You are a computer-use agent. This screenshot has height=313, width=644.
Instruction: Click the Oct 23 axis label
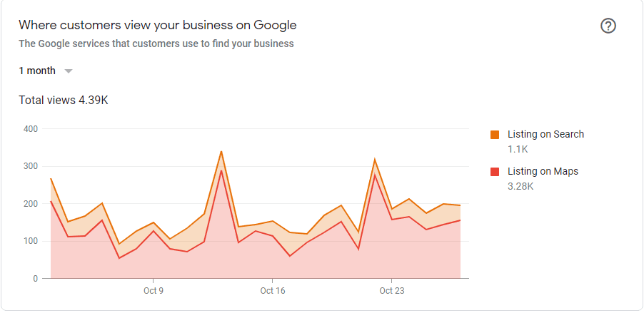click(x=391, y=291)
